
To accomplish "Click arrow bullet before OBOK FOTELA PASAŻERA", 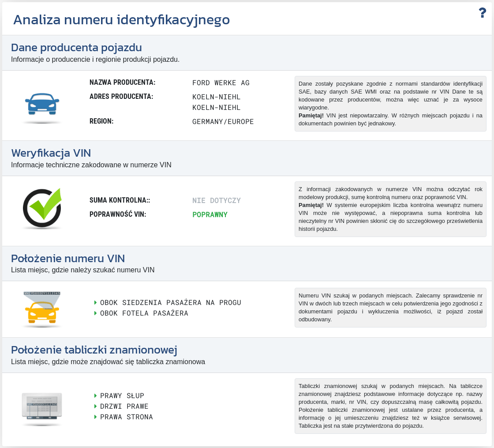I will click(95, 313).
